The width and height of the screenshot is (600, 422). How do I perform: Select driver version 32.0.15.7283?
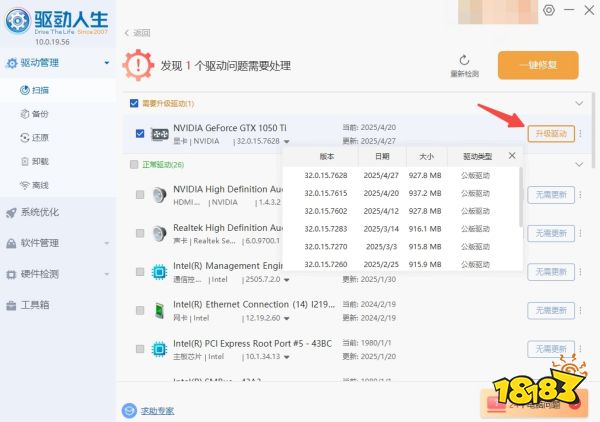(x=401, y=229)
